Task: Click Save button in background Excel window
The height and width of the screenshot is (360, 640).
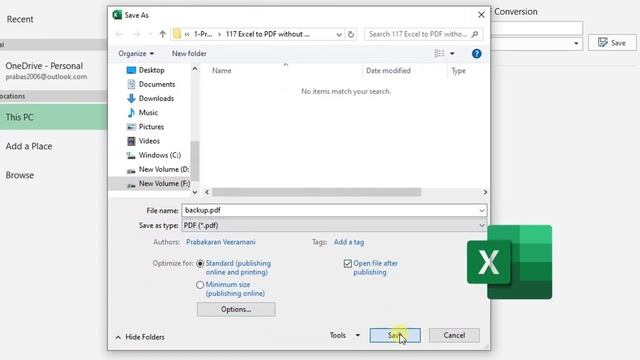Action: point(612,43)
